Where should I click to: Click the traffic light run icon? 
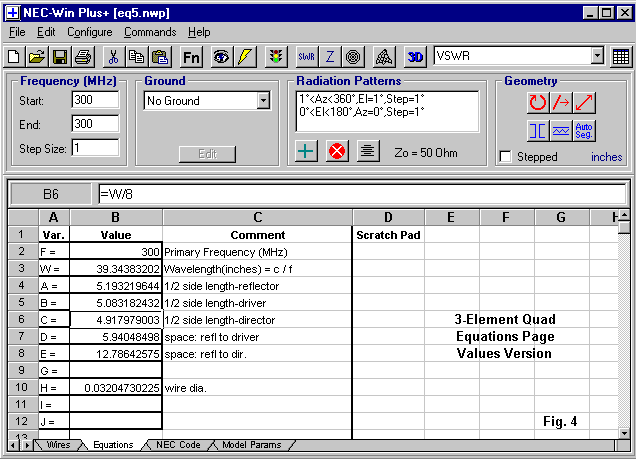tap(275, 57)
